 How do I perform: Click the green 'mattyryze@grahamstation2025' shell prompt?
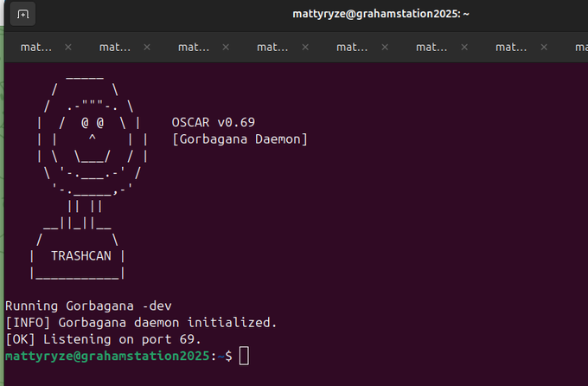(x=107, y=356)
